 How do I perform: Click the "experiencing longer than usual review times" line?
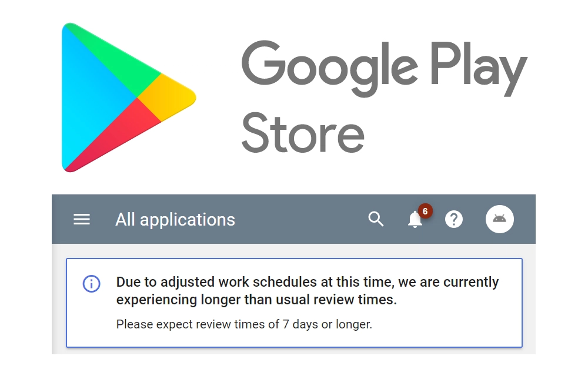(256, 300)
